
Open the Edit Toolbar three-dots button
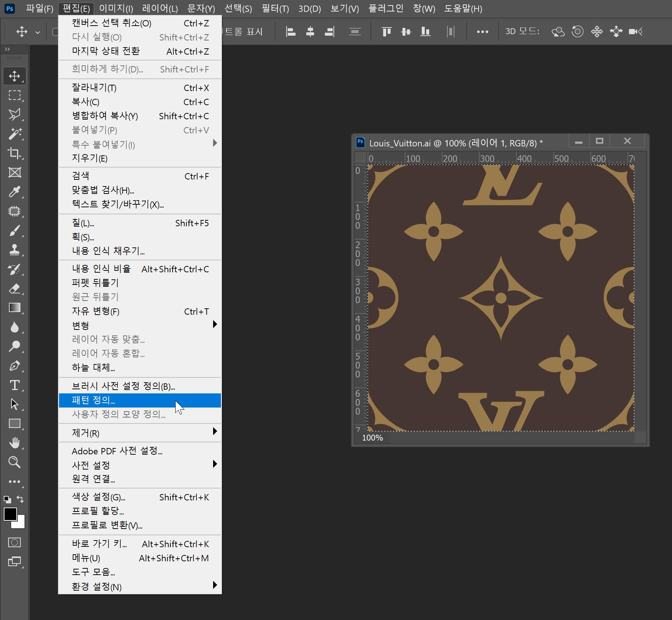(14, 481)
